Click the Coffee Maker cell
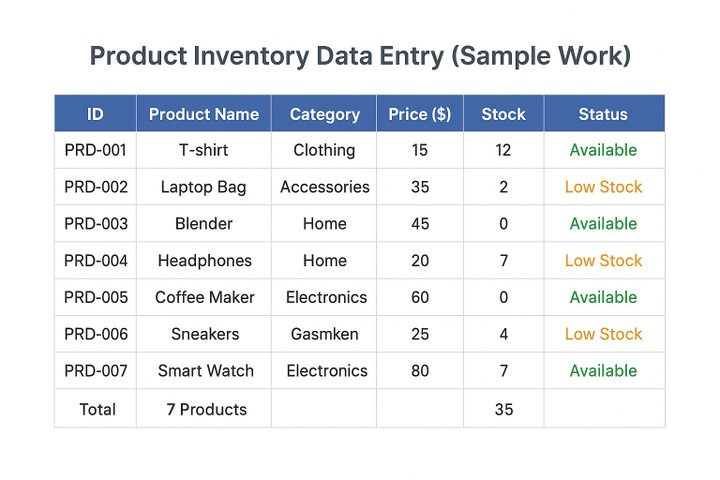The image size is (720, 480). pyautogui.click(x=204, y=297)
